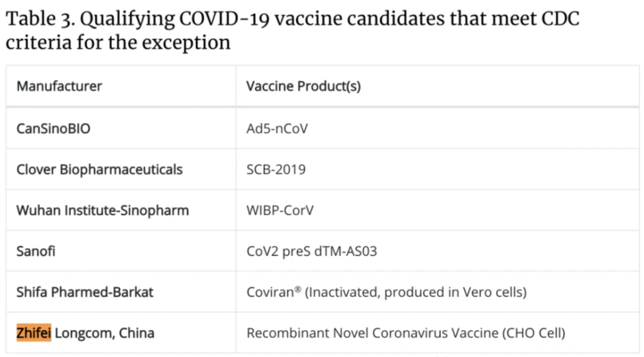644x357 pixels.
Task: Click Shifa Pharmed-Barkat manufacturer name
Action: (85, 292)
